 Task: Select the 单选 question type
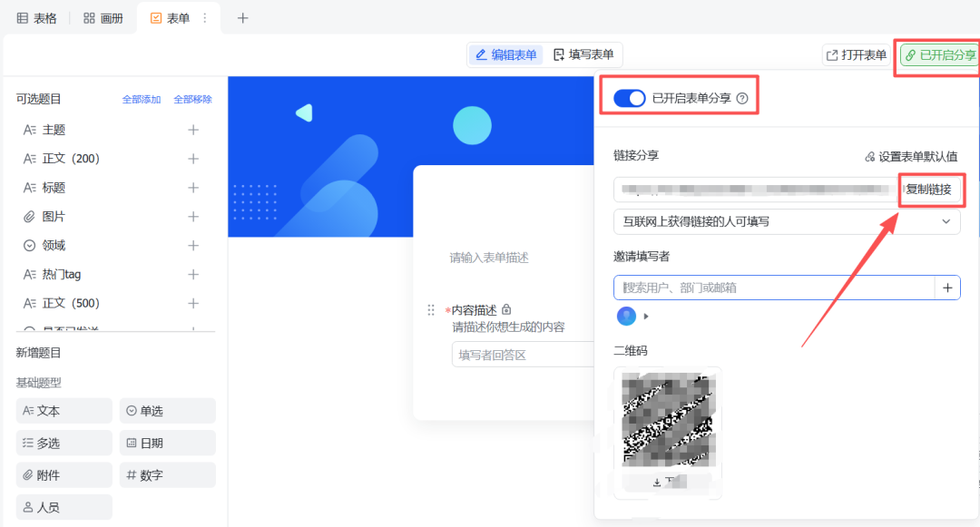(167, 411)
